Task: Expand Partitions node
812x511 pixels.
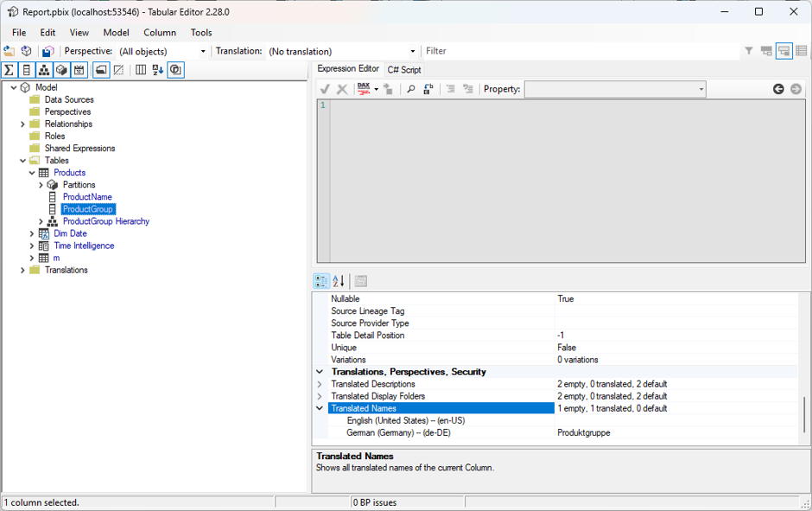Action: (x=41, y=185)
